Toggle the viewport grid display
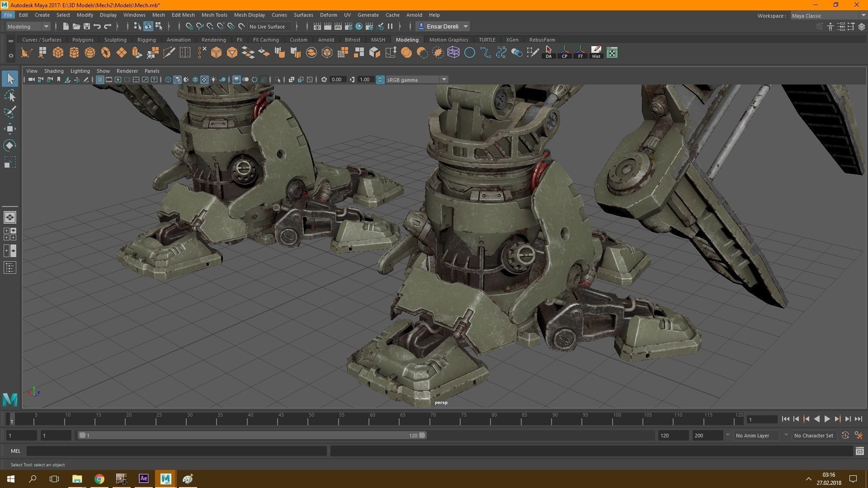 click(x=100, y=80)
